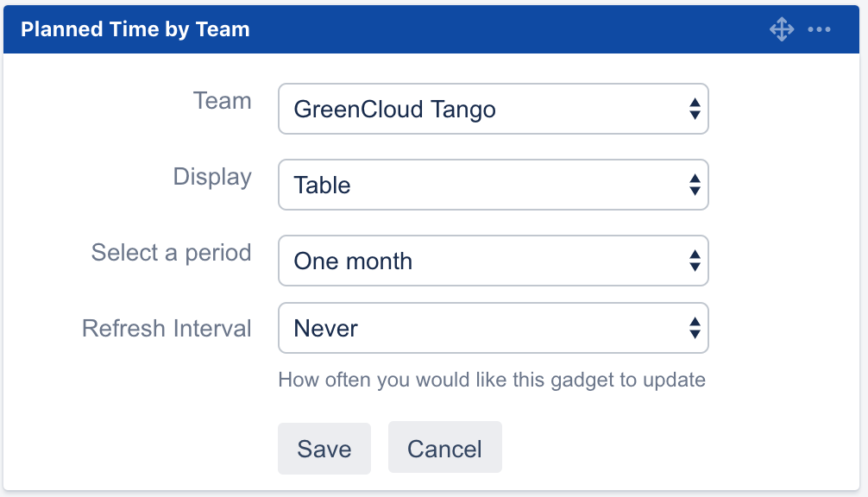Open the Select a period dropdown
The height and width of the screenshot is (497, 868).
(493, 261)
